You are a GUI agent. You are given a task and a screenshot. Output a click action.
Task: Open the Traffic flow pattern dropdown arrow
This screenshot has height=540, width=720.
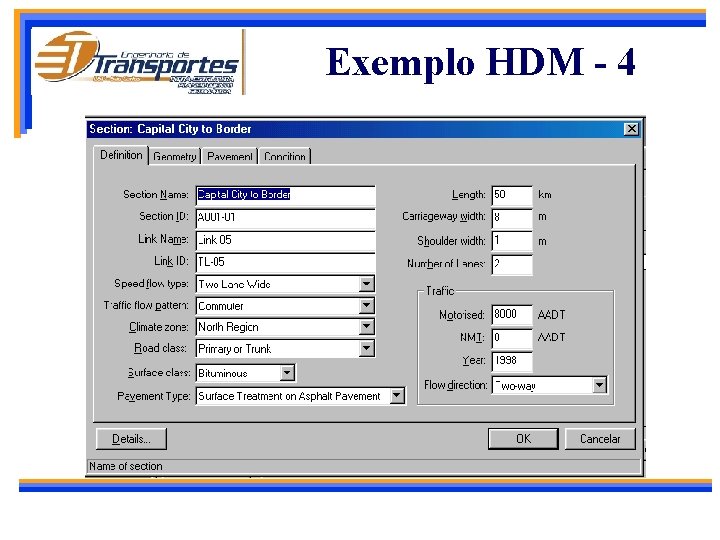[x=366, y=305]
